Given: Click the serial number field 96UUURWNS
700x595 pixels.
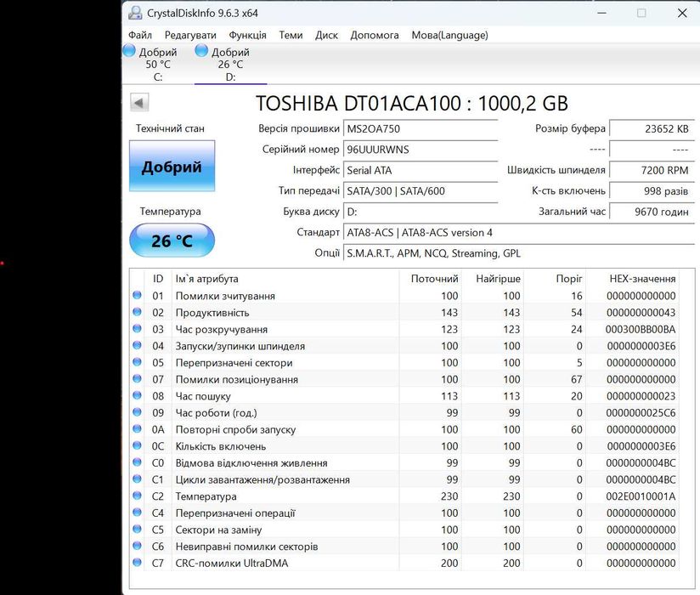Looking at the screenshot, I should coord(421,150).
